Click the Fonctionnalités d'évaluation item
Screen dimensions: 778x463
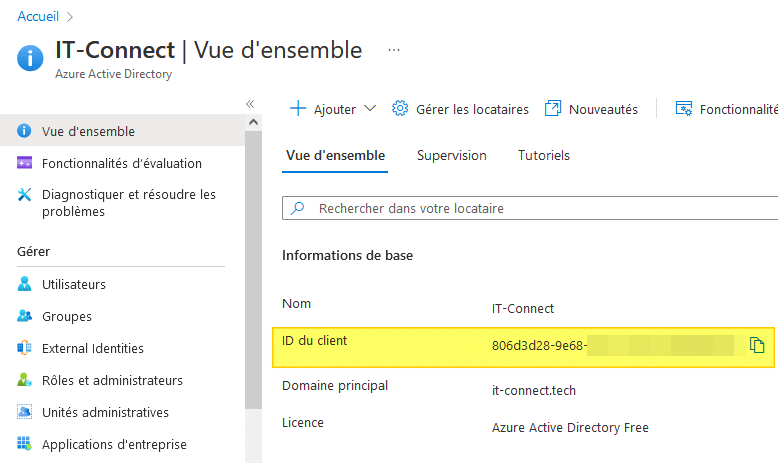121,163
